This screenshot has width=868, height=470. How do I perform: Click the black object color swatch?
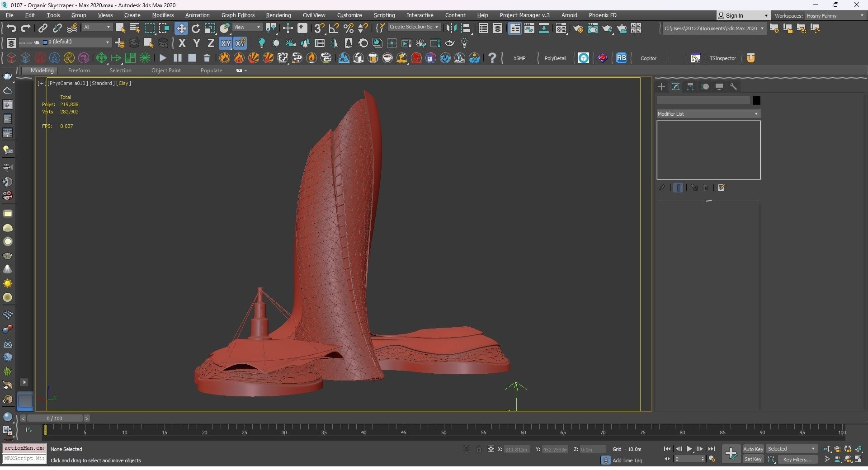pyautogui.click(x=756, y=100)
